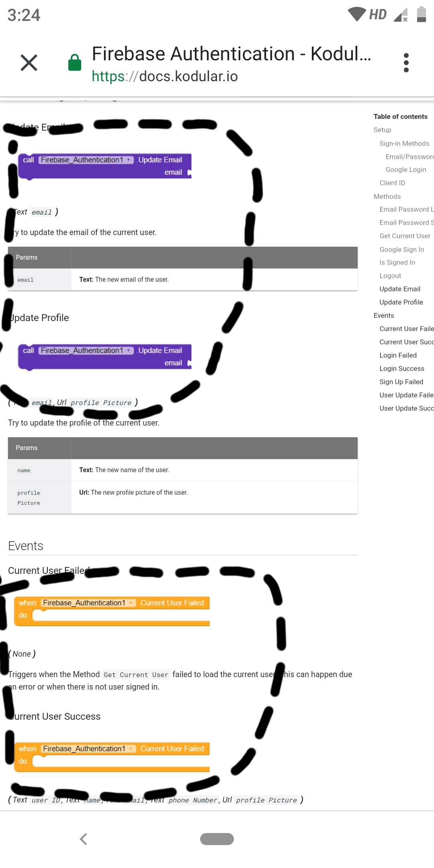Screen dimensions: 434x868
Task: Click the Get Current User sidebar entry
Action: coord(404,236)
